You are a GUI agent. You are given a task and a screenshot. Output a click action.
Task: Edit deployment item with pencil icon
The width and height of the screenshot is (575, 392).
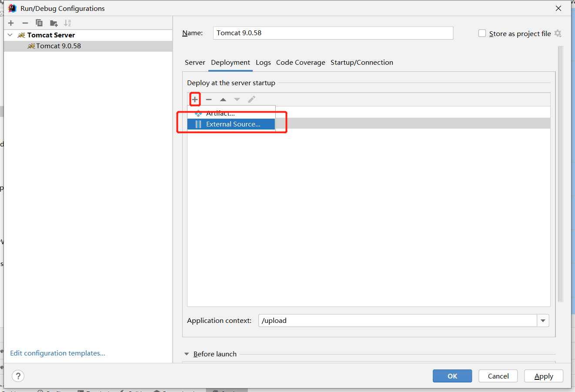click(x=251, y=100)
